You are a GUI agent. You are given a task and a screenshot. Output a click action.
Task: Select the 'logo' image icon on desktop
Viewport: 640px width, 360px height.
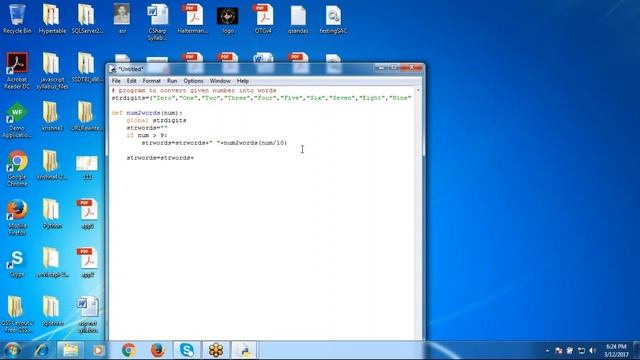click(228, 20)
